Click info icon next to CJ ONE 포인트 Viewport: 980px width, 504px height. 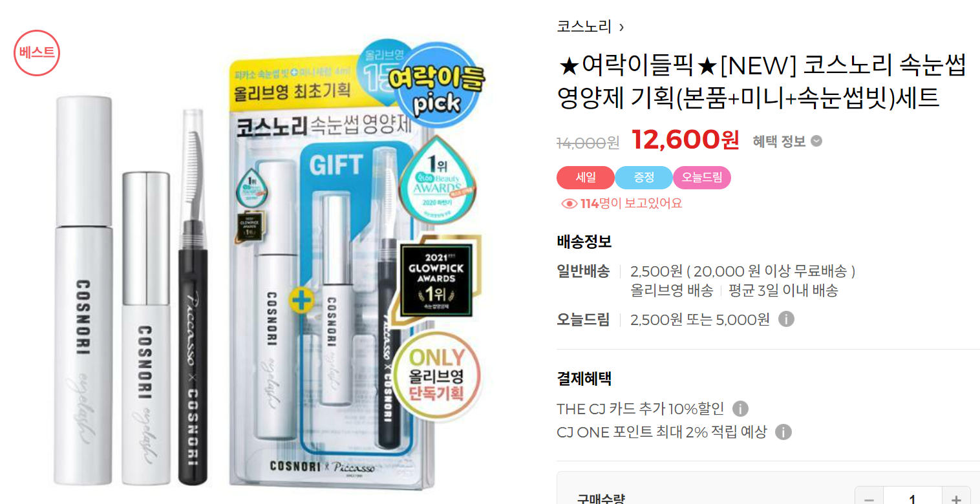coord(783,432)
